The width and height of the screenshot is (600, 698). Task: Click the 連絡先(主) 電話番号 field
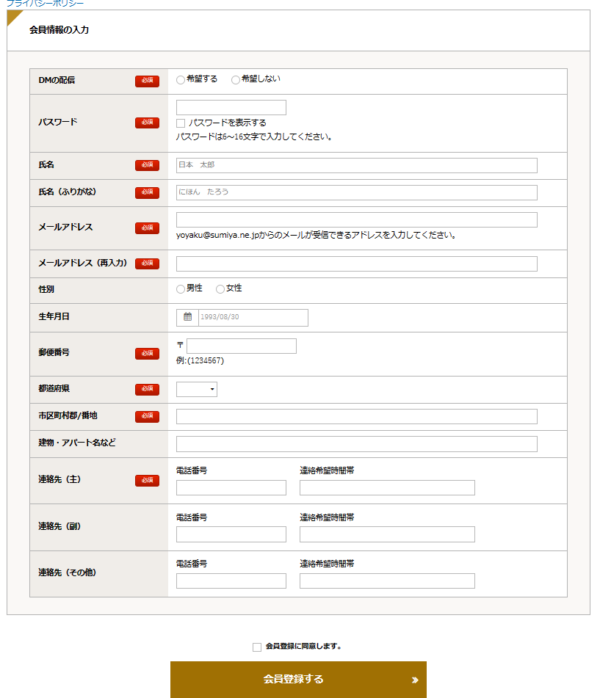(x=231, y=488)
